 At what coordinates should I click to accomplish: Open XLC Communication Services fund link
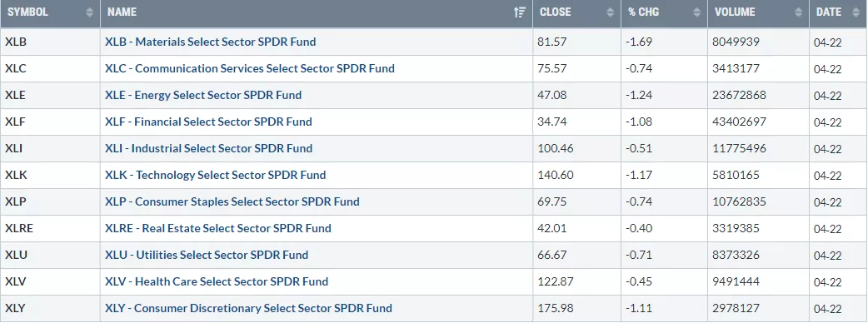(250, 68)
